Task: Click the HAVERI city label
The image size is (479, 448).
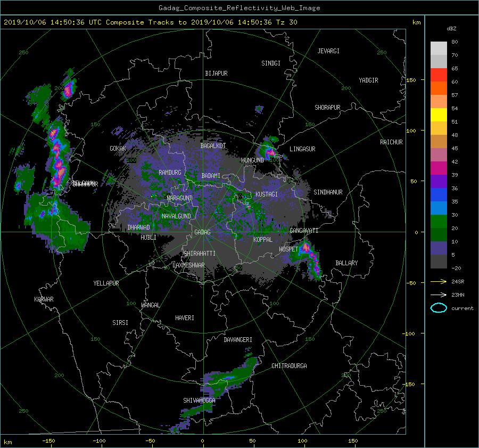Action: tap(185, 318)
